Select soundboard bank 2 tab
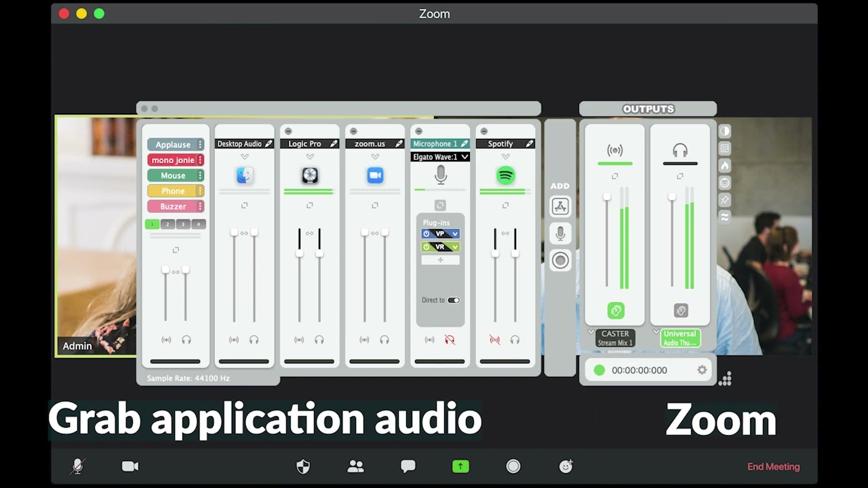 point(168,224)
